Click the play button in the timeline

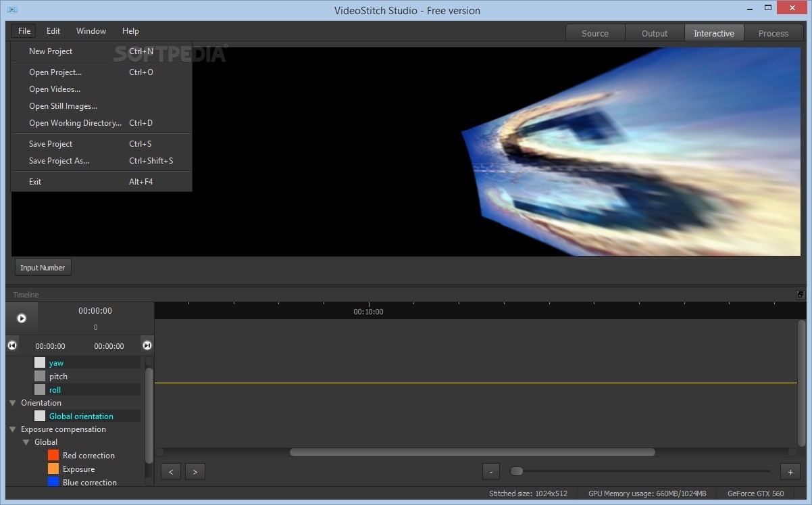[22, 318]
